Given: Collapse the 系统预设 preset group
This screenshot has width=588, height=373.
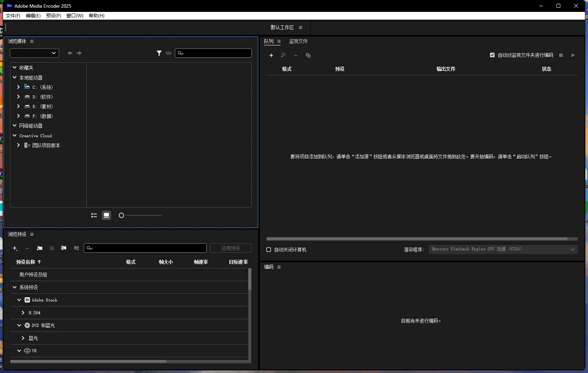Looking at the screenshot, I should (x=15, y=287).
